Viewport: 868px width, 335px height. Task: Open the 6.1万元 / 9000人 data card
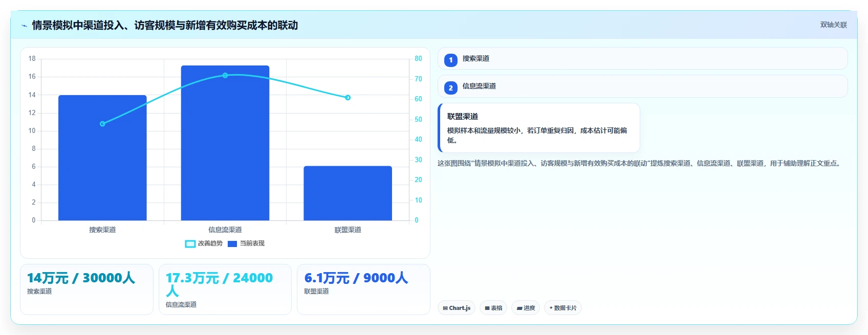click(x=363, y=289)
